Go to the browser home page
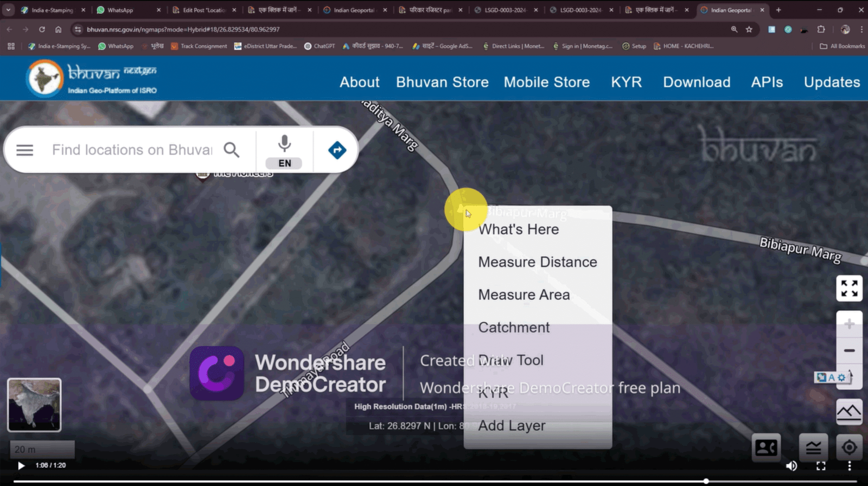 point(58,29)
